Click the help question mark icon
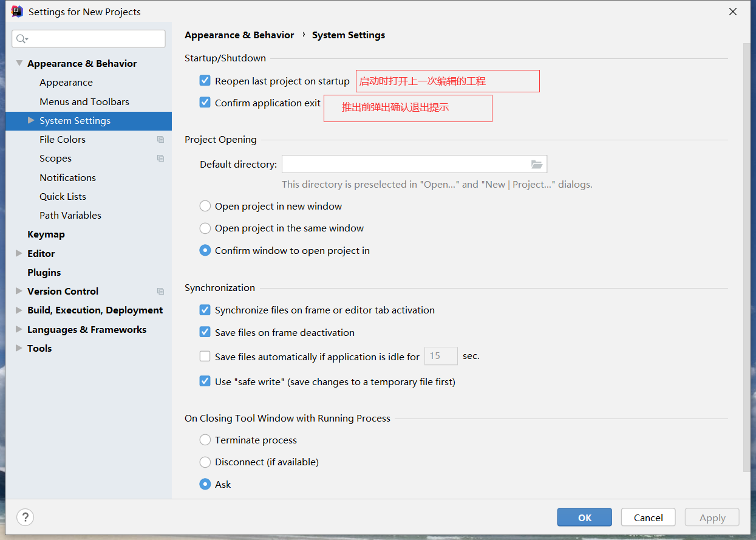The image size is (756, 540). pyautogui.click(x=25, y=517)
